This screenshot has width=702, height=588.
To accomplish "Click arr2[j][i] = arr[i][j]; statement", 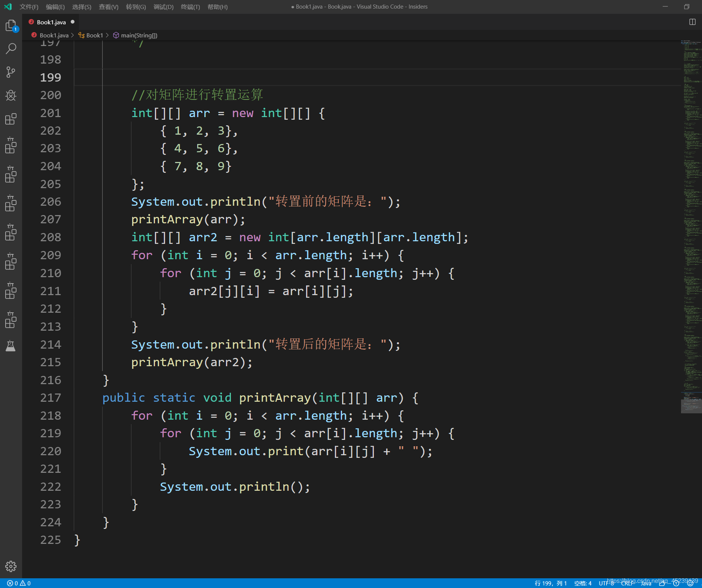I will click(271, 291).
